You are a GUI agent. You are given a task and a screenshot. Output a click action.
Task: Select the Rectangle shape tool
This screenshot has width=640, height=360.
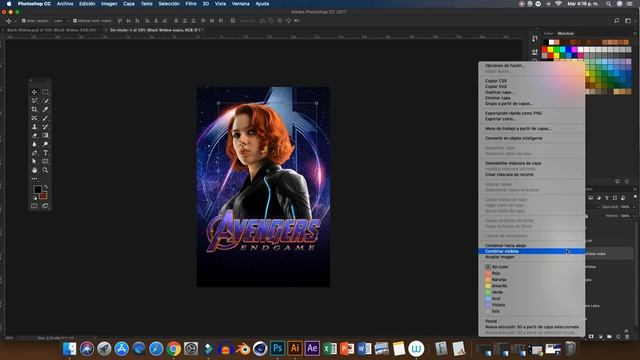click(45, 161)
